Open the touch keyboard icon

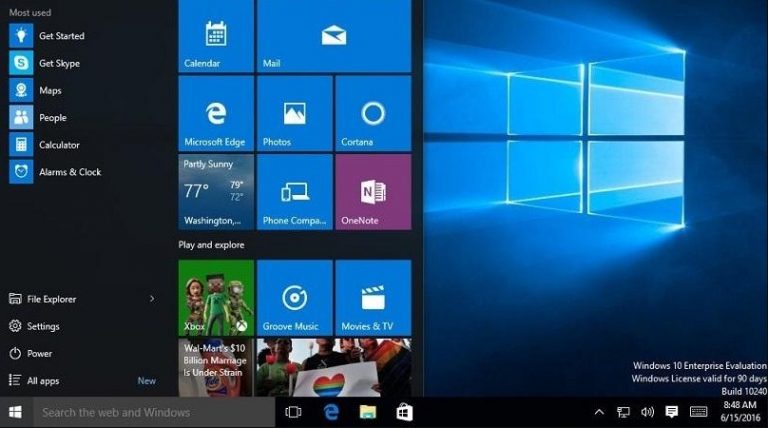698,412
